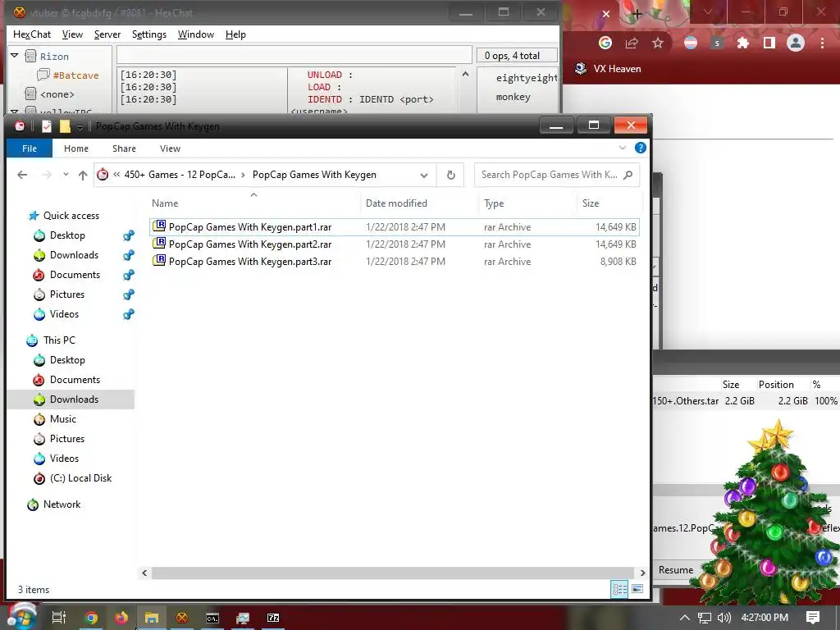Screen dimensions: 840x630
Task: Open Chrome extensions puzzle icon
Action: point(743,43)
